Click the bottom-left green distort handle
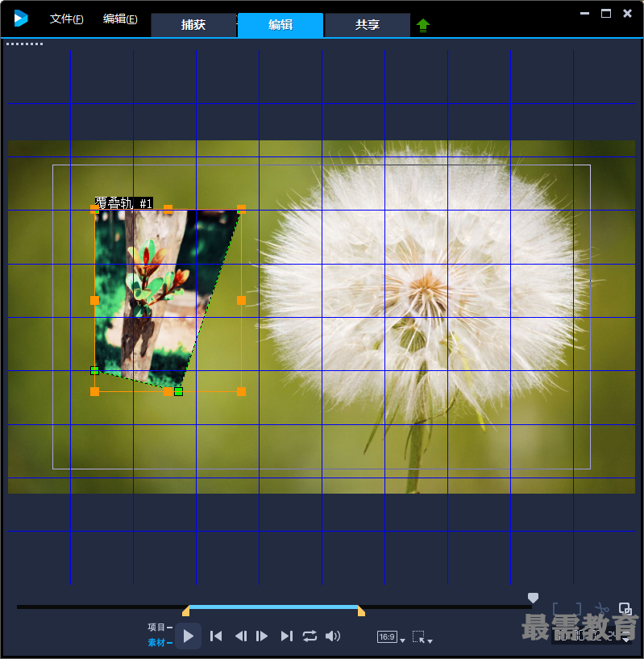Viewport: 644px width, 659px height. (94, 371)
